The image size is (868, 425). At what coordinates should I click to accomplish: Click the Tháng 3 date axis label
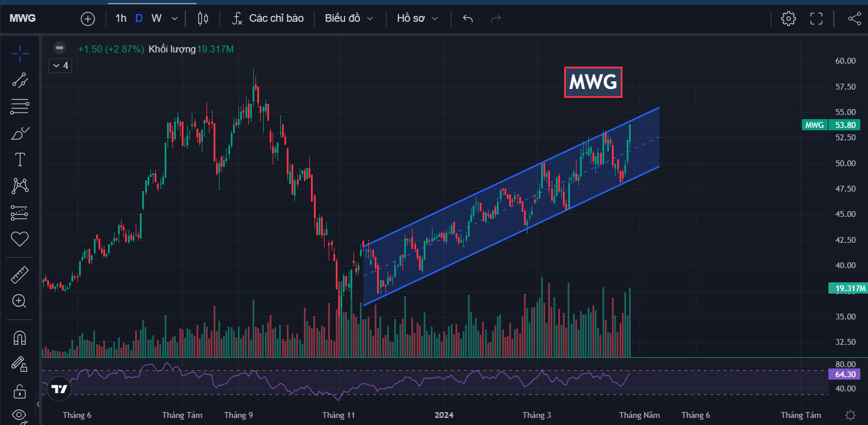point(537,415)
